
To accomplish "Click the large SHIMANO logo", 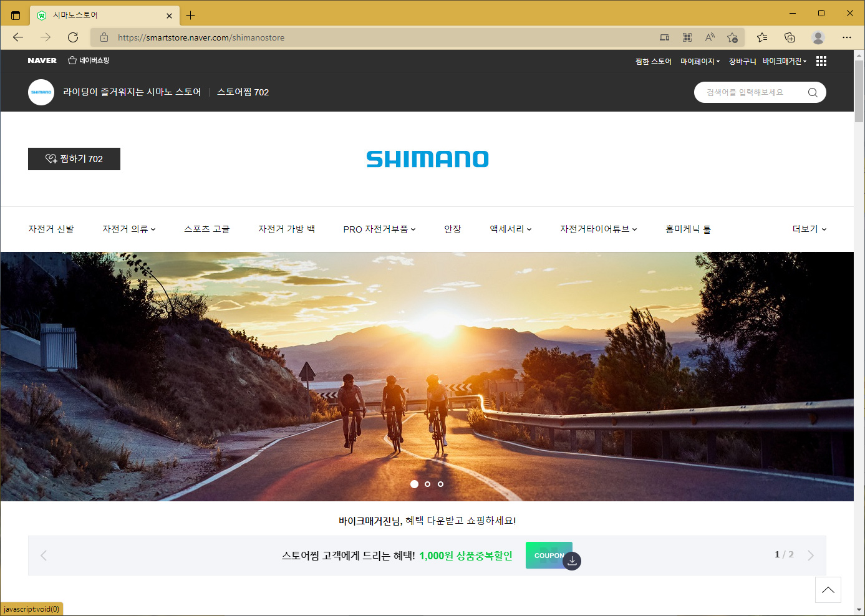I will coord(427,159).
